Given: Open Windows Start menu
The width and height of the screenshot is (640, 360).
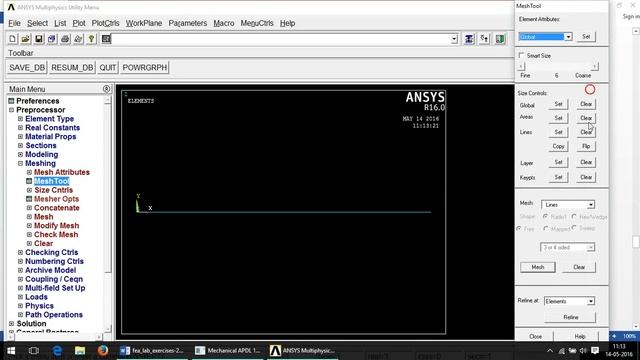Looking at the screenshot, I should [x=11, y=351].
